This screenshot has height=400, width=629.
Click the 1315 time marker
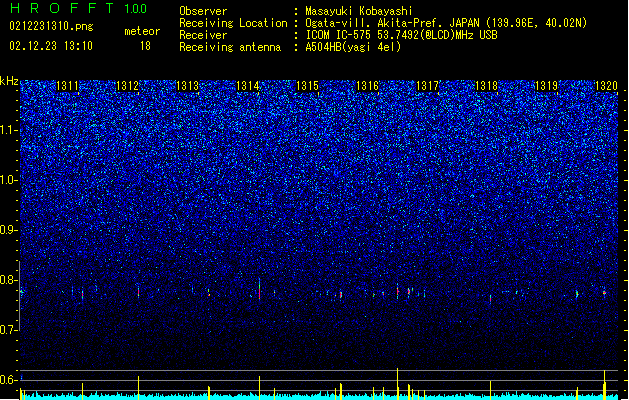point(307,86)
